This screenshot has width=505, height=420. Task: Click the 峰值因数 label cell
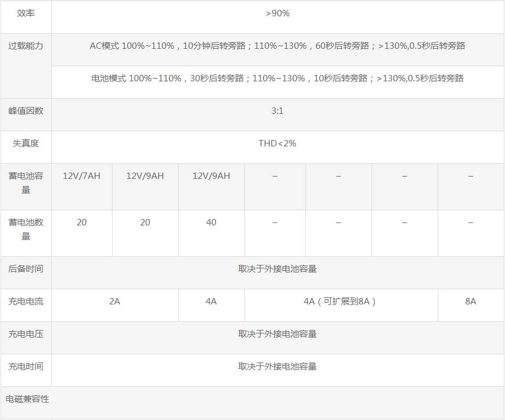click(26, 110)
